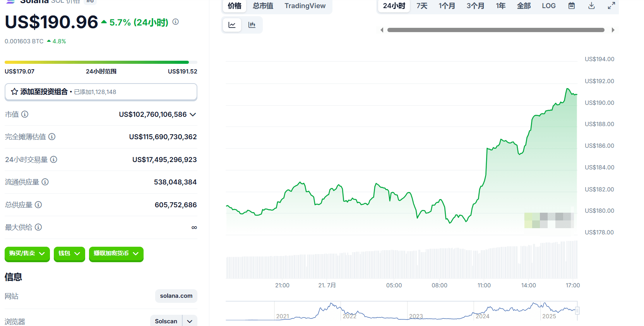The width and height of the screenshot is (644, 326).
Task: Select 7天 time range
Action: tap(422, 6)
